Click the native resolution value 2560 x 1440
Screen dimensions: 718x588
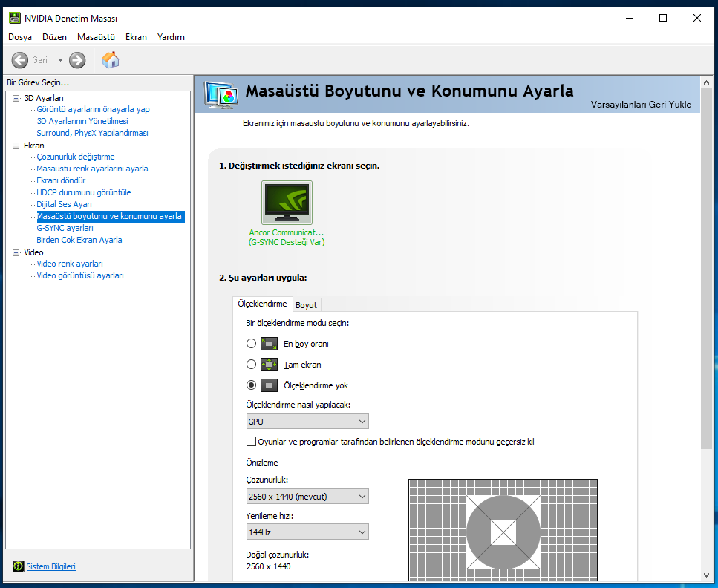pos(268,566)
